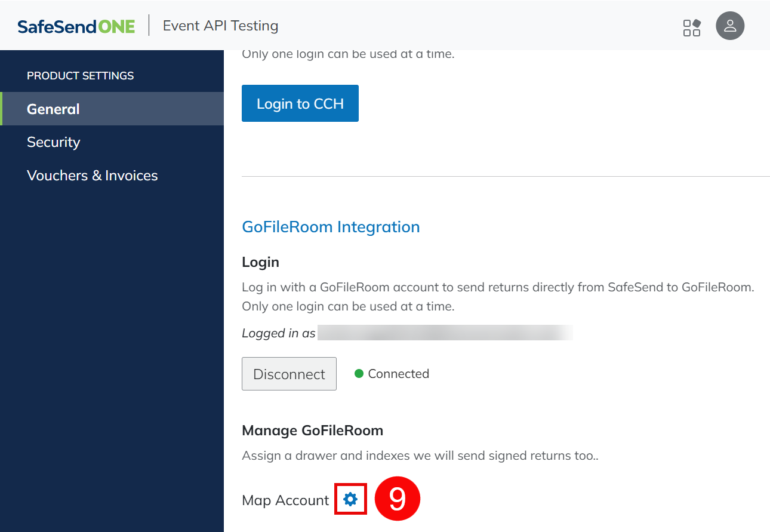The image size is (770, 532).
Task: Open Vouchers & Invoices settings
Action: pyautogui.click(x=92, y=176)
